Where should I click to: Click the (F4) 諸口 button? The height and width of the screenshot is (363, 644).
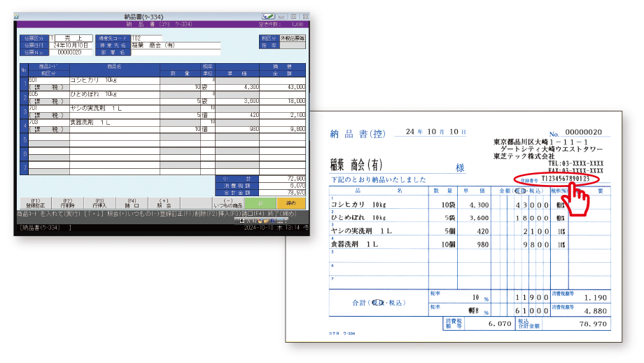pos(132,203)
